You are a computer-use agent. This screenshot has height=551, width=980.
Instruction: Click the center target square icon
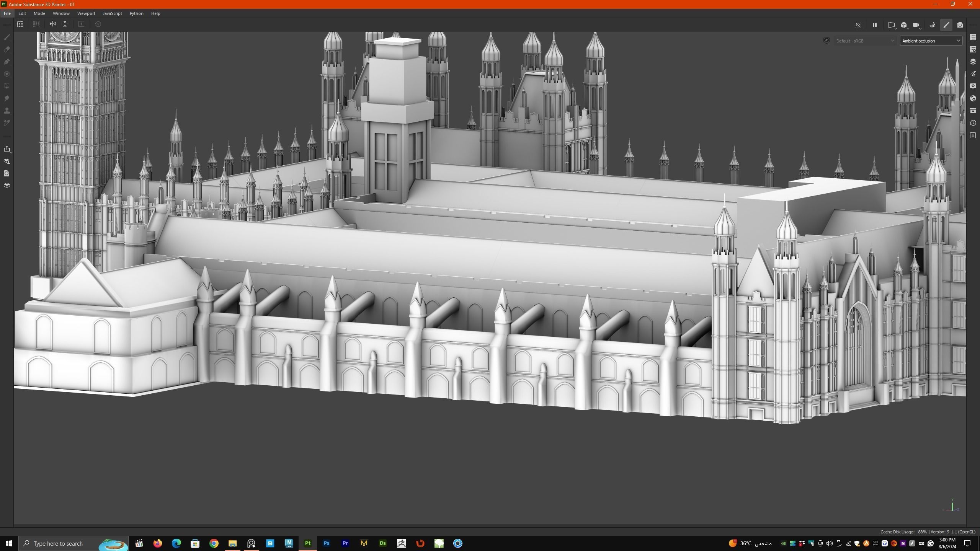click(x=81, y=24)
